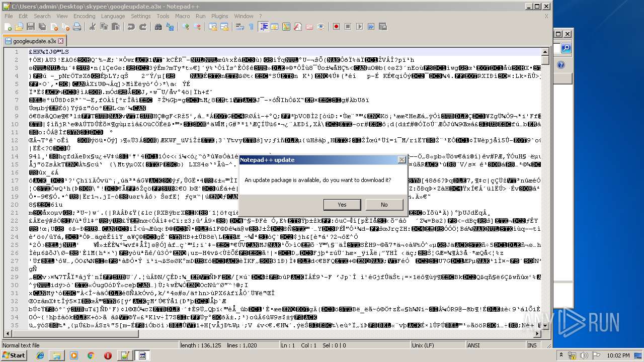Open Replace with the Replace toolbar icon
Viewport: 644px width, 362px height.
170,27
